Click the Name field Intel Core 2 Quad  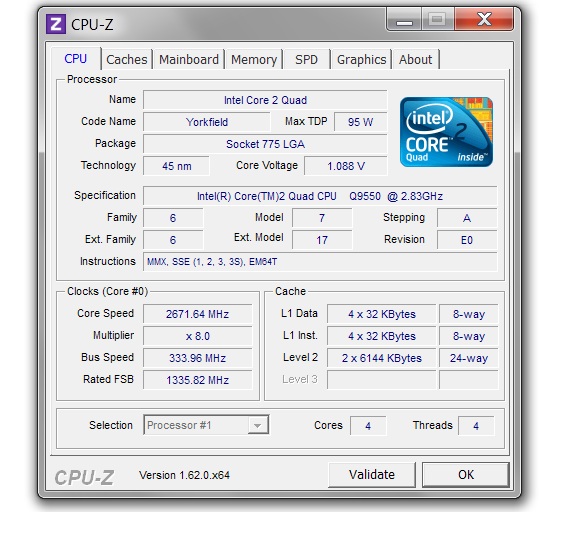(265, 100)
